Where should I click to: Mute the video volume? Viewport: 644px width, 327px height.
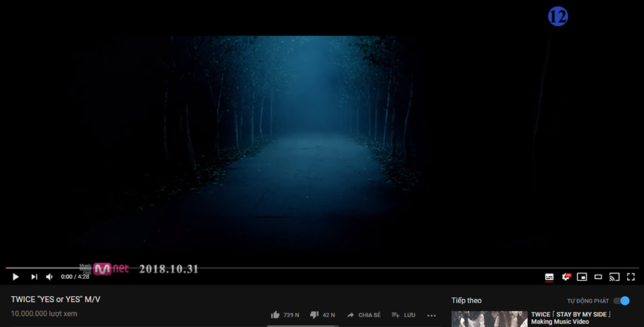tap(49, 277)
